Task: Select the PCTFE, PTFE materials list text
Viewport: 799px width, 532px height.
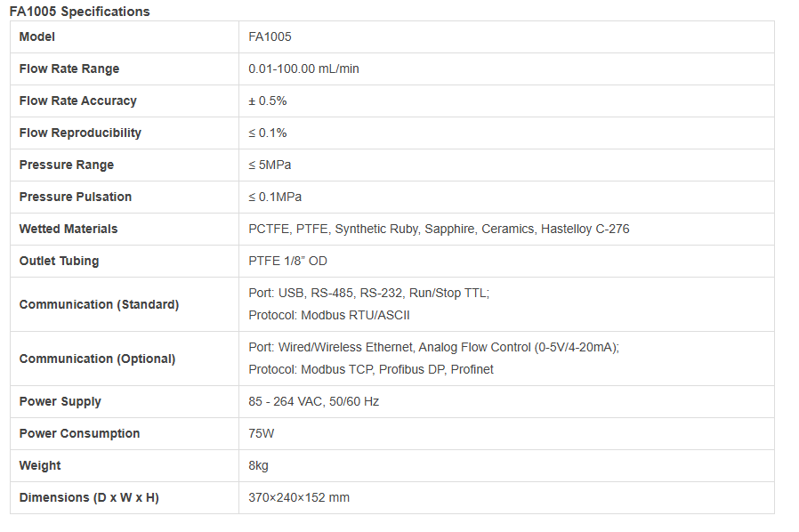Action: pos(439,229)
